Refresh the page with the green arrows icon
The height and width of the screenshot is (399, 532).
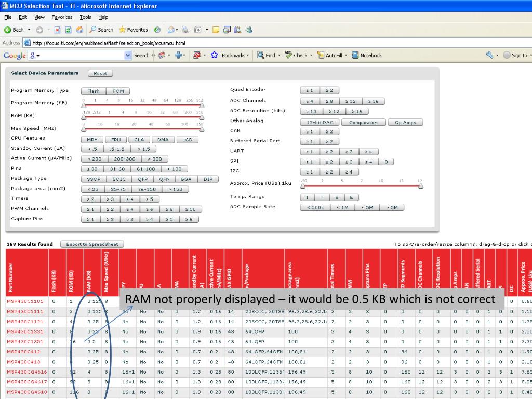pyautogui.click(x=68, y=30)
